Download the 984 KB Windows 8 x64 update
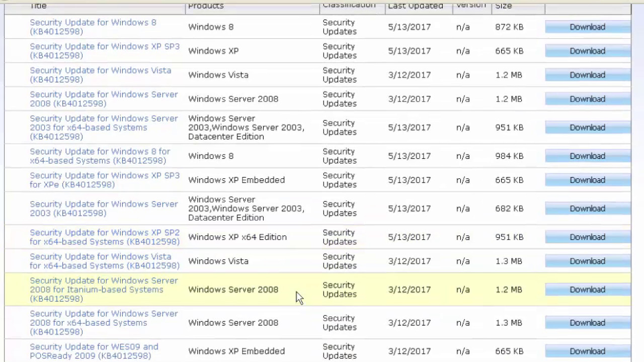This screenshot has height=362, width=644. [x=588, y=156]
